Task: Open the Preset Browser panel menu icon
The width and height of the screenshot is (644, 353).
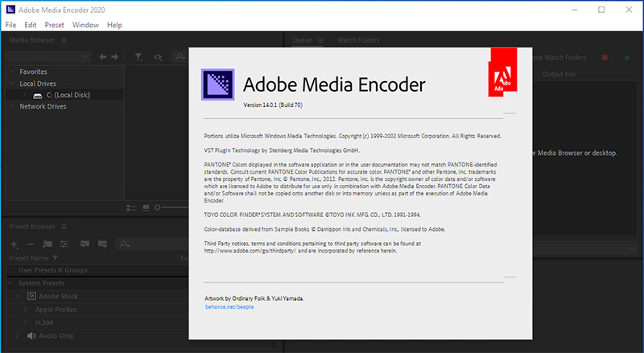Action: 64,227
